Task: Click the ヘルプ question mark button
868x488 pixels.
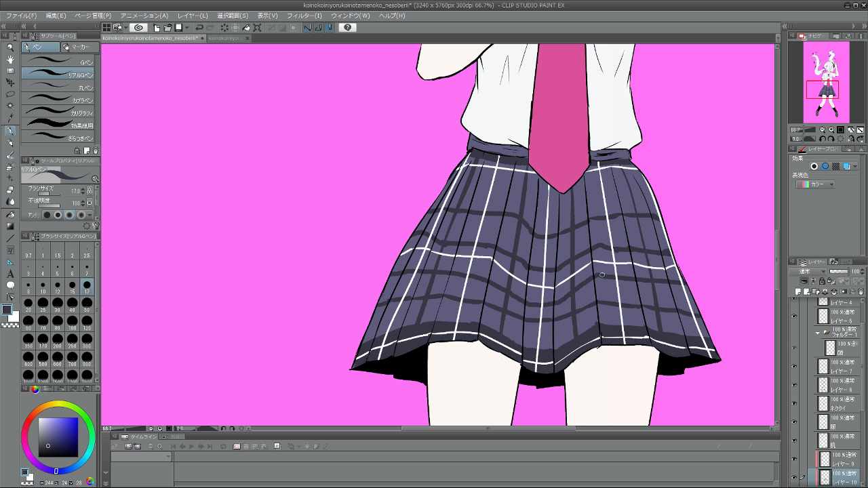Action: [x=347, y=28]
